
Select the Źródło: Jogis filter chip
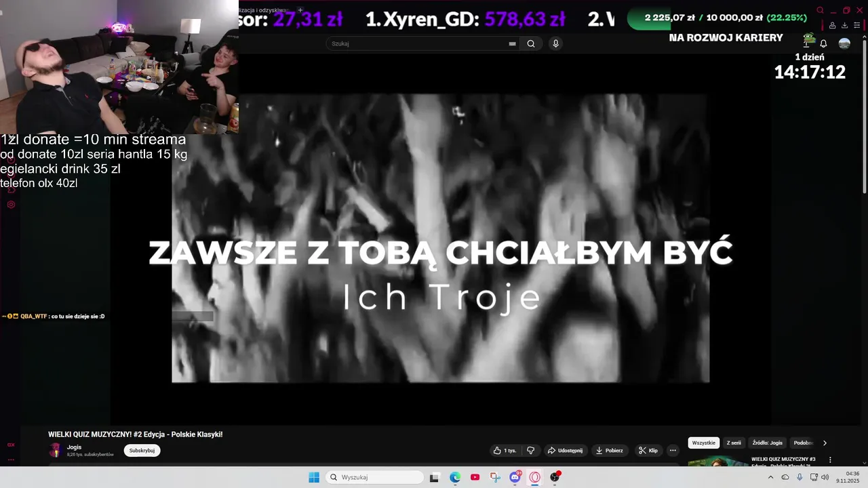point(768,443)
